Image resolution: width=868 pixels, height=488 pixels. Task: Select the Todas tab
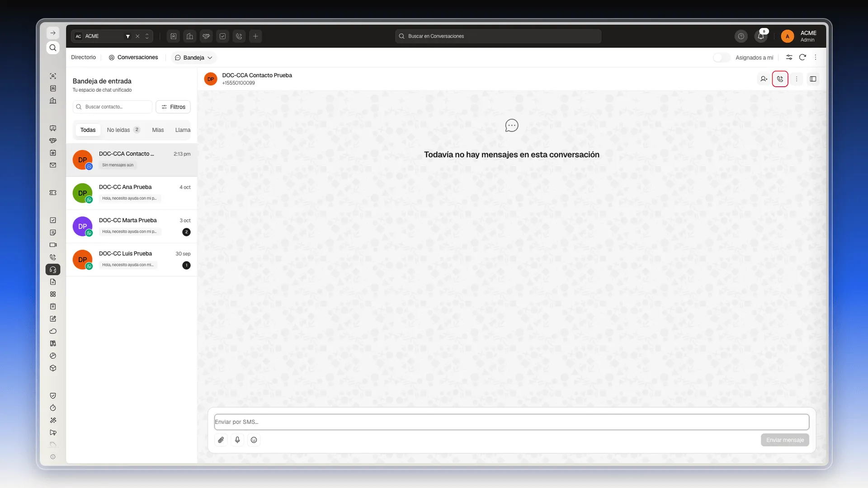pyautogui.click(x=88, y=130)
